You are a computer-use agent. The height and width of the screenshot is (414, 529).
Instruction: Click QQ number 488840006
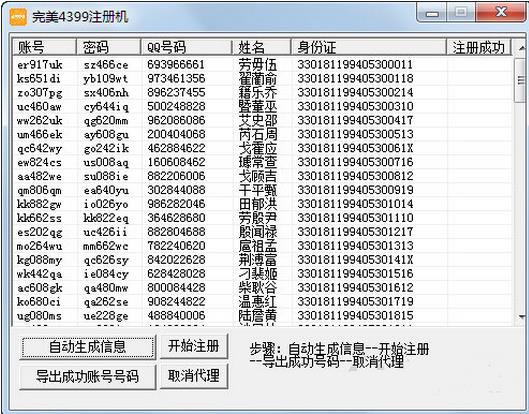click(176, 316)
